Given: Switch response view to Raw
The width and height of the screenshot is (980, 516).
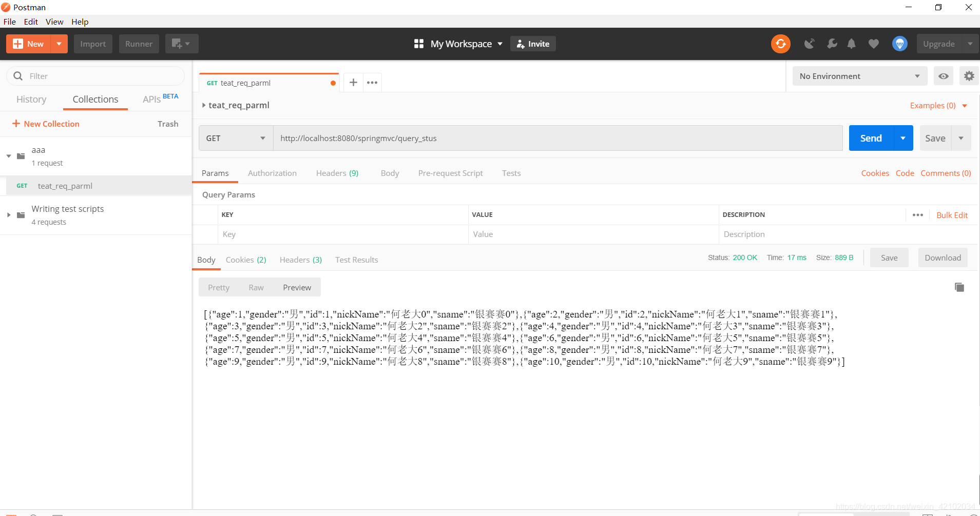Looking at the screenshot, I should click(256, 287).
